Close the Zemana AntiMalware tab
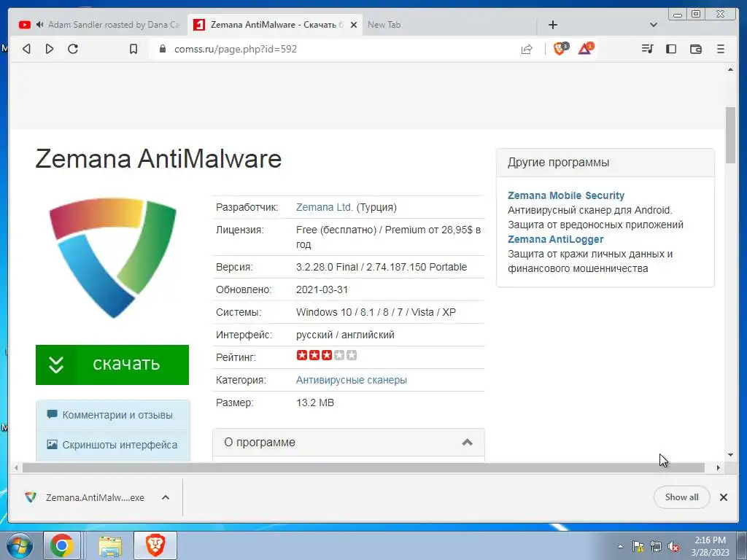Image resolution: width=747 pixels, height=560 pixels. coord(354,25)
